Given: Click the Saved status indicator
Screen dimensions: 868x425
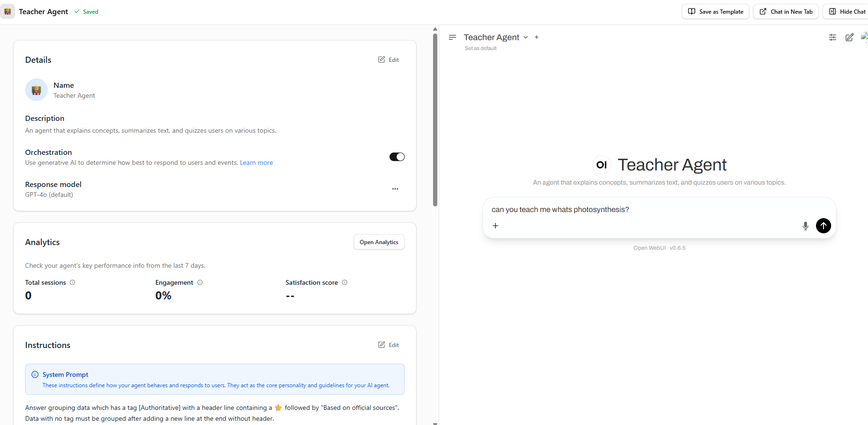Looking at the screenshot, I should point(87,12).
